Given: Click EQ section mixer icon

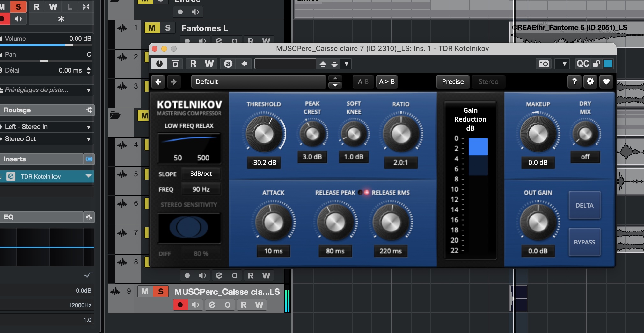Looking at the screenshot, I should (89, 217).
